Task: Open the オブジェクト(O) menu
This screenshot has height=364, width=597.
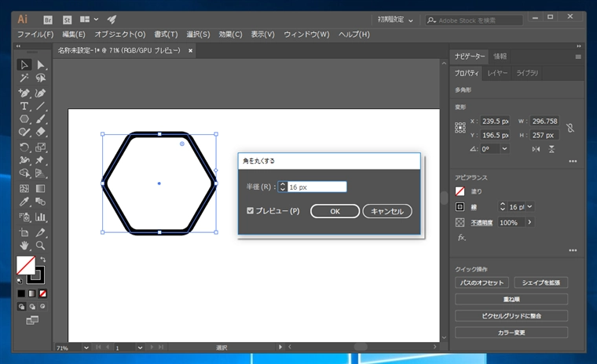Action: click(x=120, y=35)
